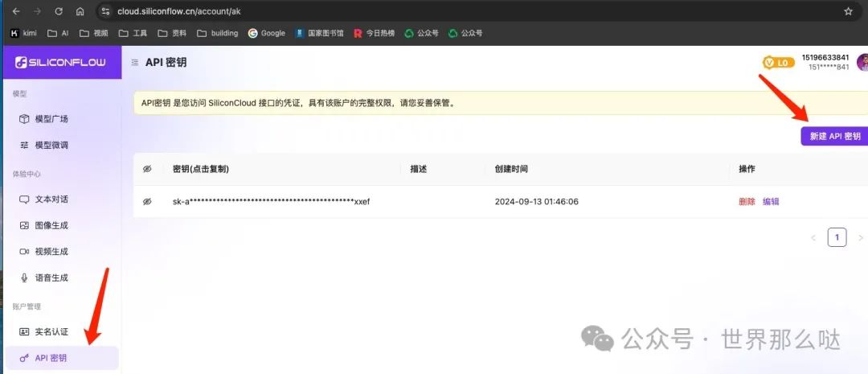Click the 描述 column header
This screenshot has width=868, height=374.
(x=418, y=169)
